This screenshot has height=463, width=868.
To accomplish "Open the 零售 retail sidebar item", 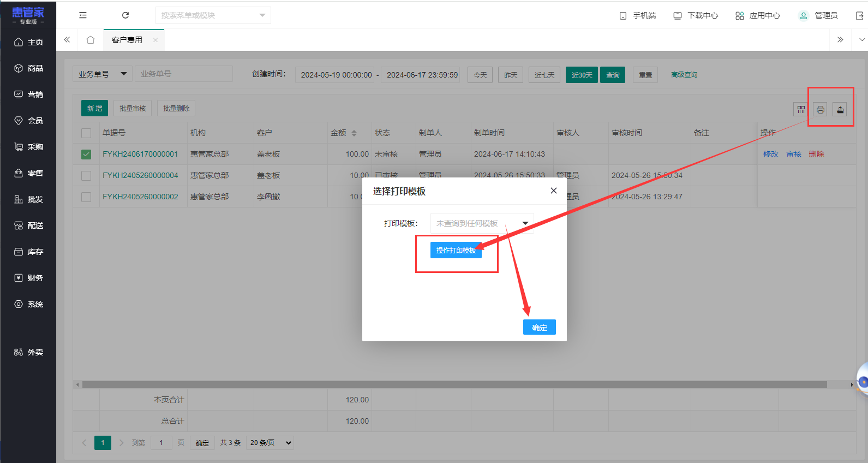I will pyautogui.click(x=28, y=173).
